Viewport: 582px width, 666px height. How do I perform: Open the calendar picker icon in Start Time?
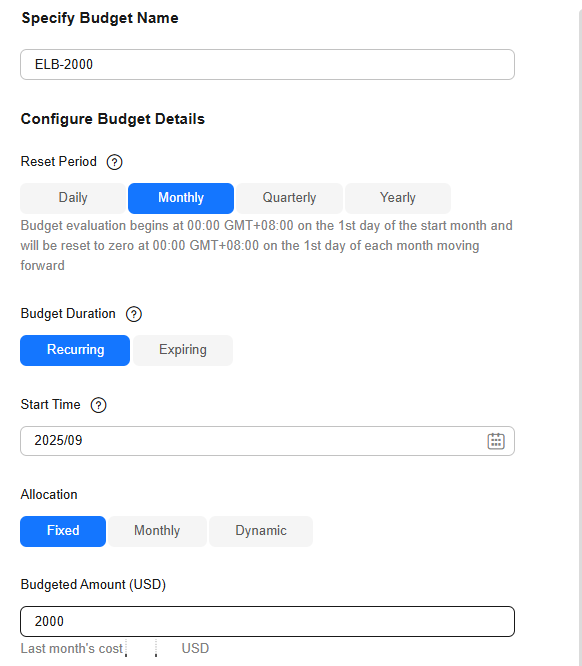click(496, 441)
